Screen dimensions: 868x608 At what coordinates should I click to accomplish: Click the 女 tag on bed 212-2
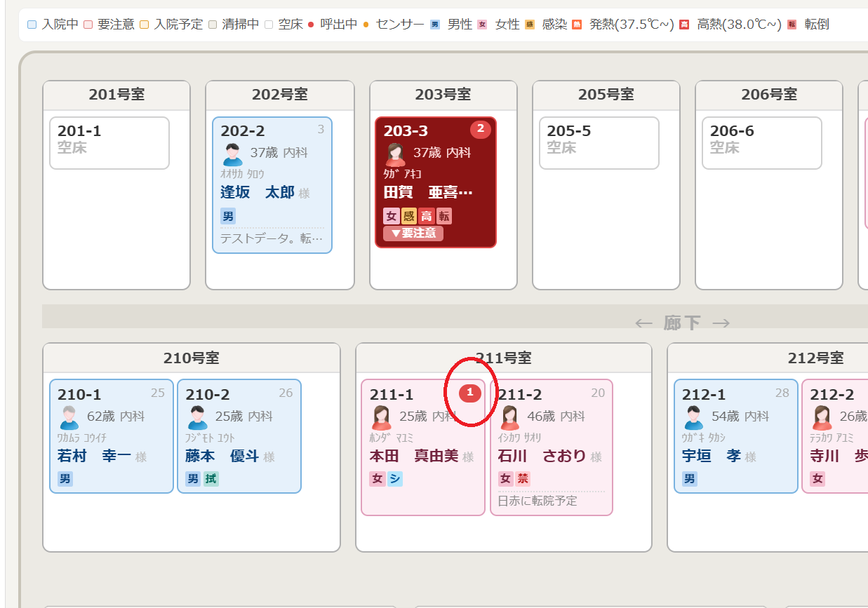coord(817,479)
